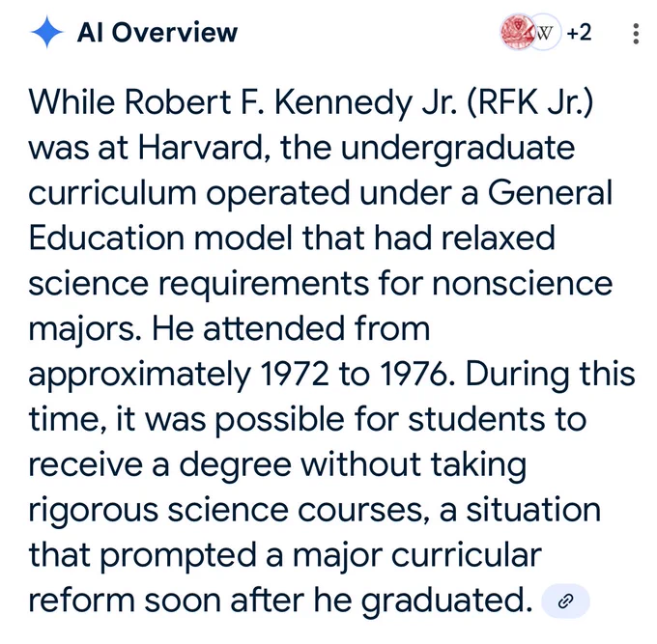This screenshot has height=644, width=657.
Task: Click the word 'undergraduate' in the text
Action: 458,149
